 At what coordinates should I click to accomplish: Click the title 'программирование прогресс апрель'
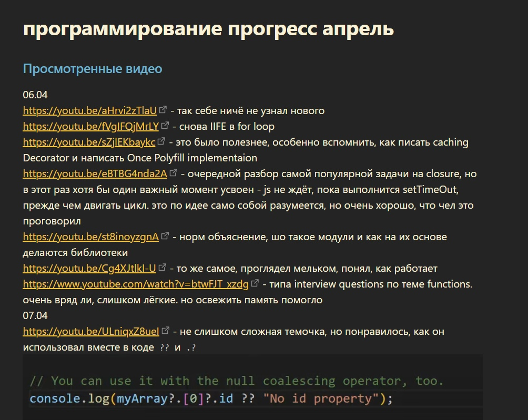pos(208,29)
